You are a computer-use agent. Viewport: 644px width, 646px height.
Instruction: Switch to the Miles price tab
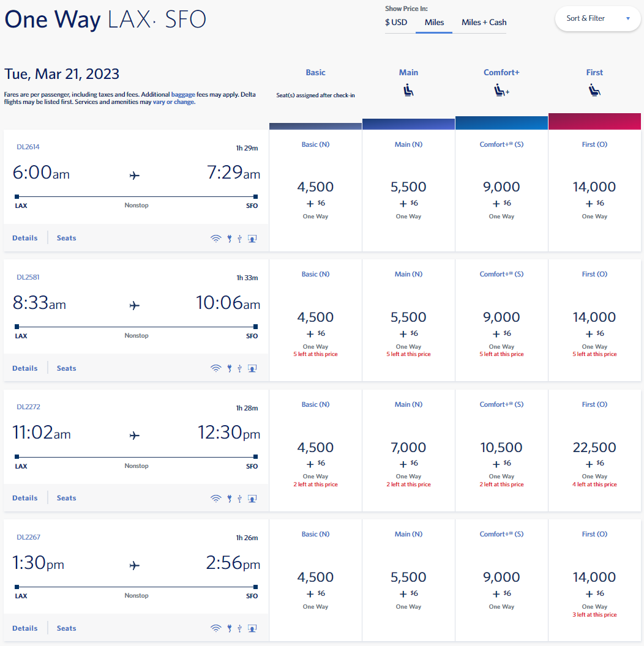tap(434, 22)
